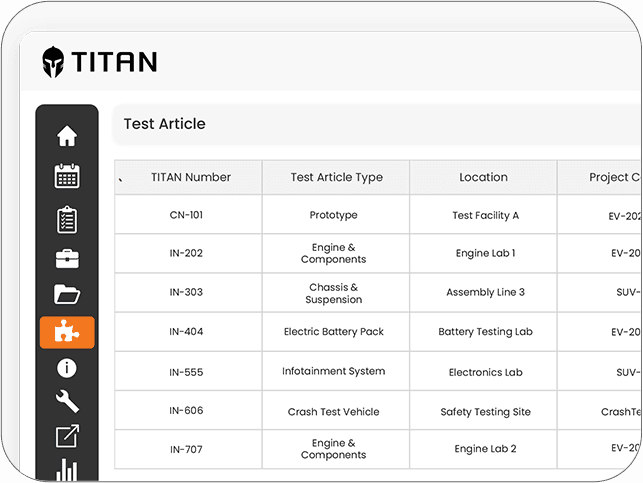Click the Test Facility A location cell

tap(483, 214)
